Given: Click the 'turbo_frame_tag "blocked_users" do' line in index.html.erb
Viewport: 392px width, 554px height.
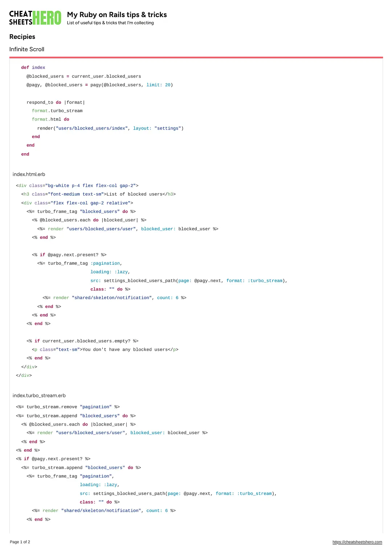Looking at the screenshot, I should click(81, 211).
